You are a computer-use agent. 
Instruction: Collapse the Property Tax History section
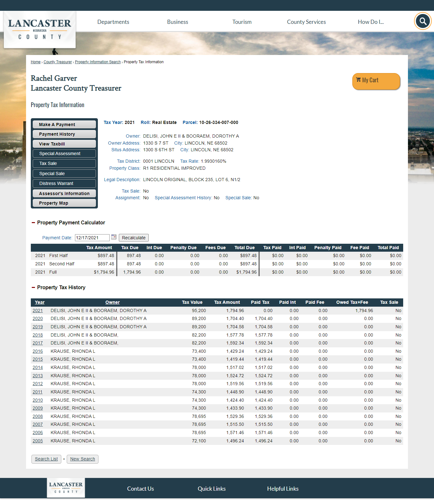pos(33,287)
